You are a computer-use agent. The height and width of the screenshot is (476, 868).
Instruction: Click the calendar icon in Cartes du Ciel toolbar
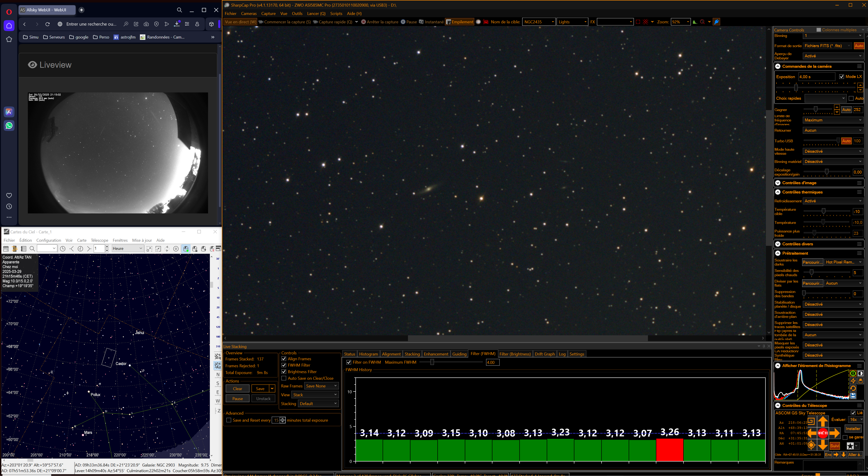click(x=6, y=249)
